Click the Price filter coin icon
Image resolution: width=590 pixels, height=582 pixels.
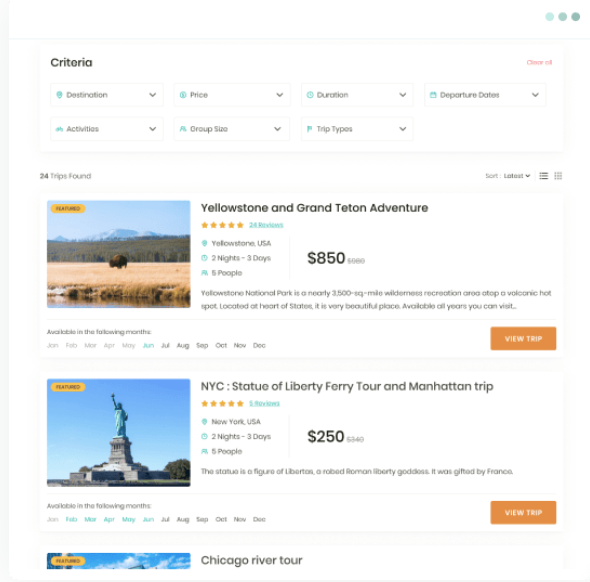click(x=183, y=95)
